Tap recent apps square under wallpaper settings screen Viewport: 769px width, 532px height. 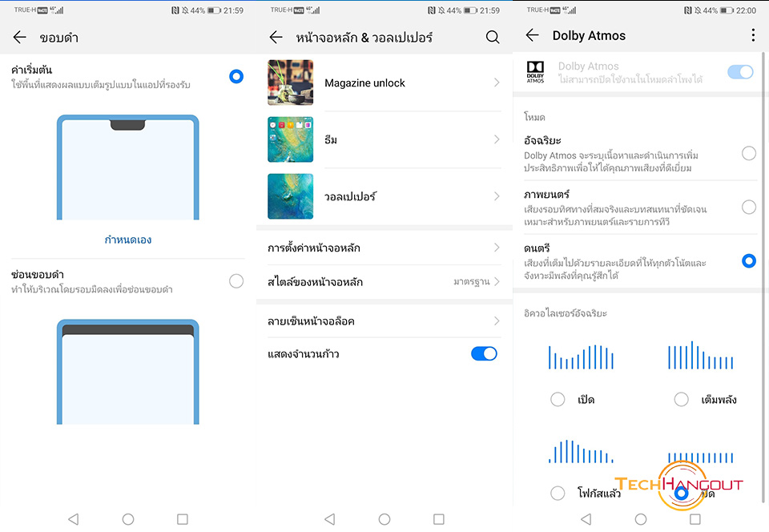coord(439,518)
